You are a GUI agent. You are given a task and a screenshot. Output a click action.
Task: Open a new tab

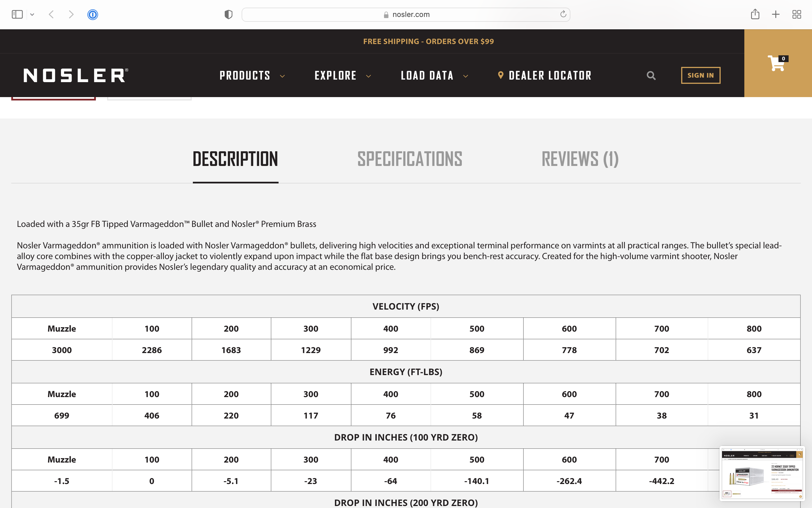(776, 14)
